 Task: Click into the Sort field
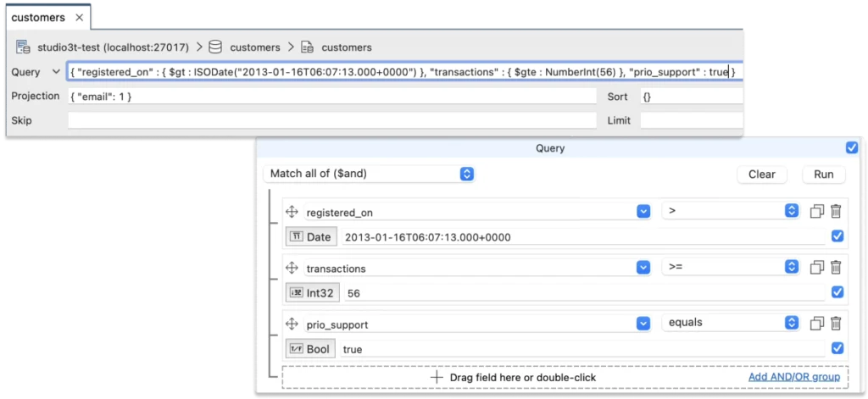[692, 97]
